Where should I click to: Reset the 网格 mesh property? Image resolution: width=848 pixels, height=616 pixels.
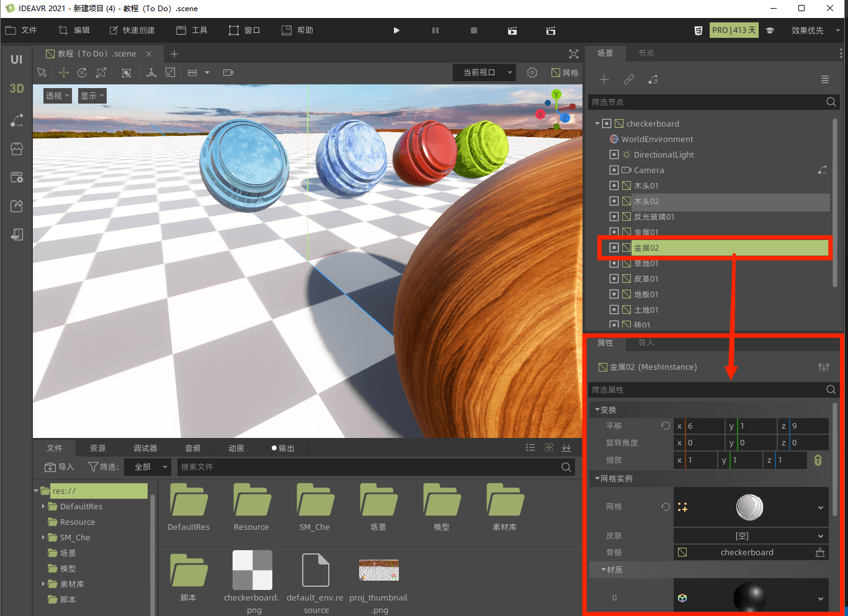[666, 507]
